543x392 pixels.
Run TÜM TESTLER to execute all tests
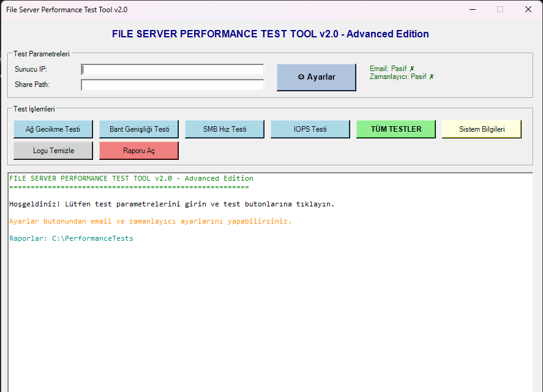click(395, 129)
